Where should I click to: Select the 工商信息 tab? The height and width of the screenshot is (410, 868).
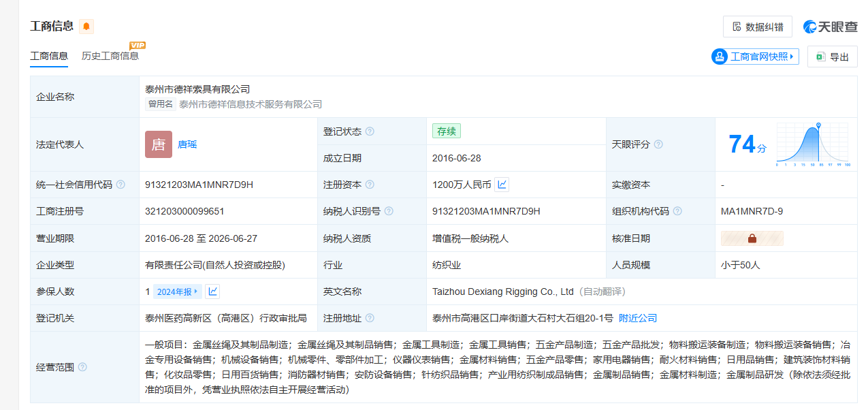tap(49, 56)
